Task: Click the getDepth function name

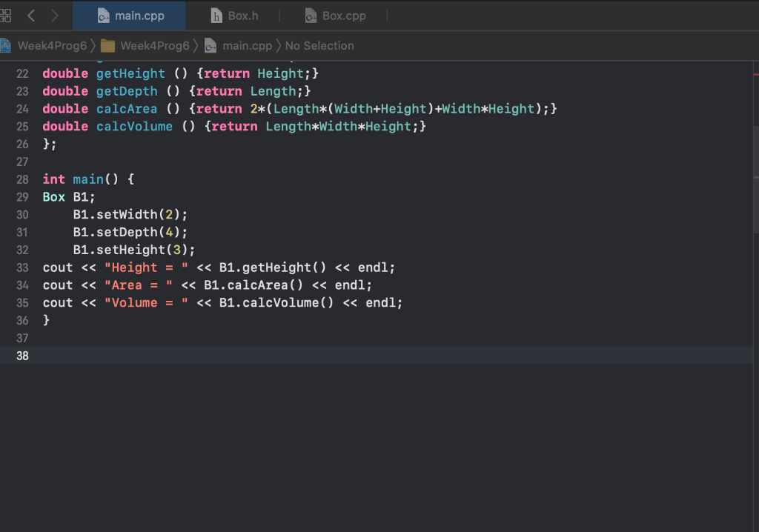Action: tap(127, 91)
